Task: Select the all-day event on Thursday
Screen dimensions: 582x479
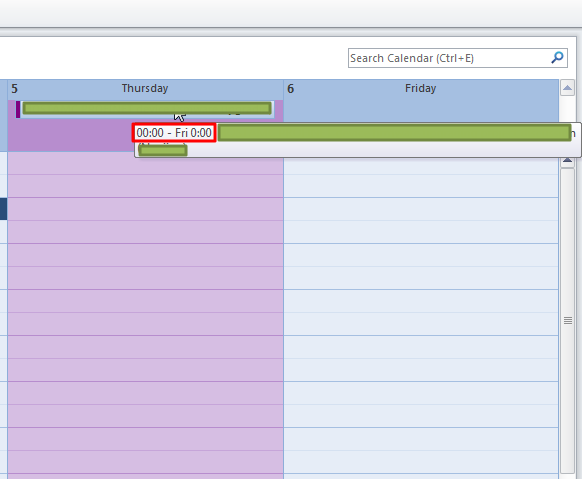Action: (145, 109)
